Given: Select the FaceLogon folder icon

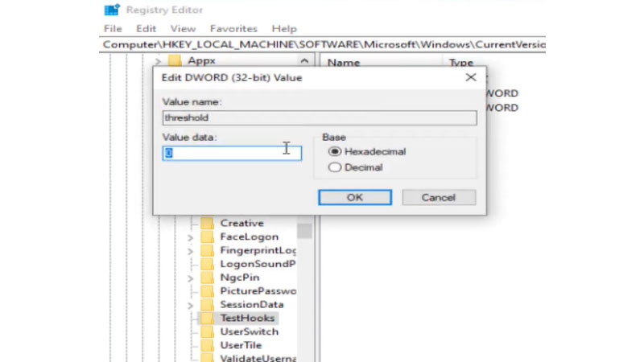Looking at the screenshot, I should click(208, 237).
